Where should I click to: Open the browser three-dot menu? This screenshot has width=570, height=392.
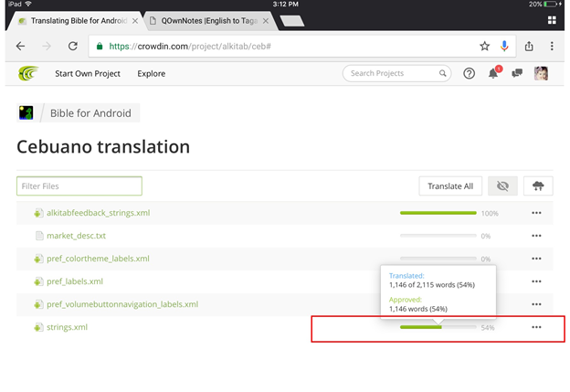tap(552, 47)
